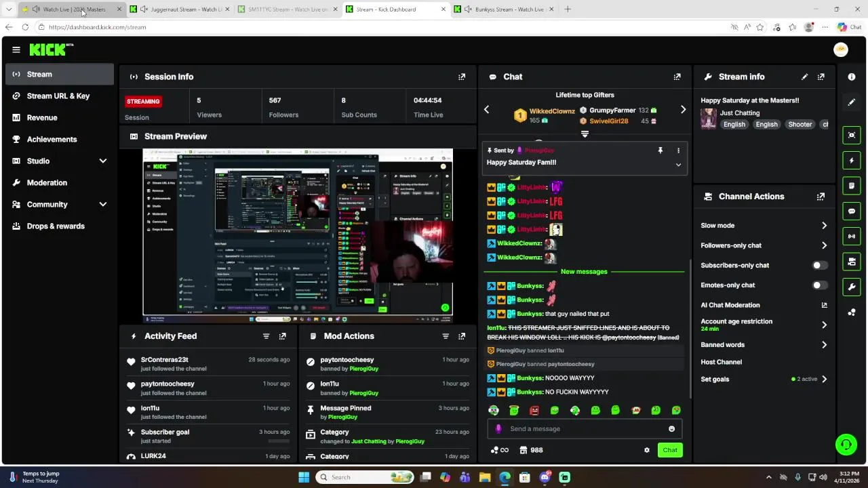The width and height of the screenshot is (868, 488).
Task: Open AI Chat Moderation external link
Action: (x=825, y=305)
